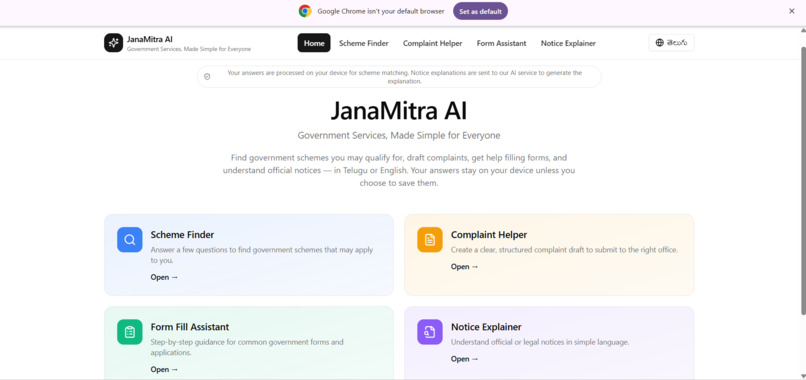
Task: Open Notice Explainer from navigation bar
Action: pos(568,43)
